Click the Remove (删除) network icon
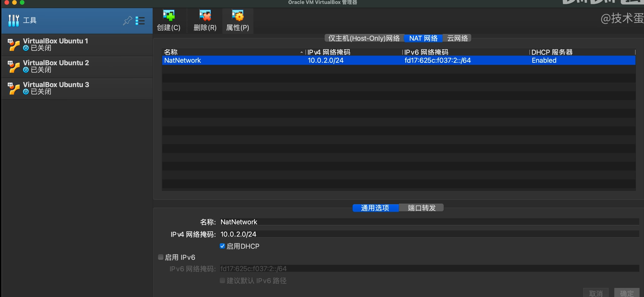This screenshot has height=297, width=644. click(x=205, y=16)
